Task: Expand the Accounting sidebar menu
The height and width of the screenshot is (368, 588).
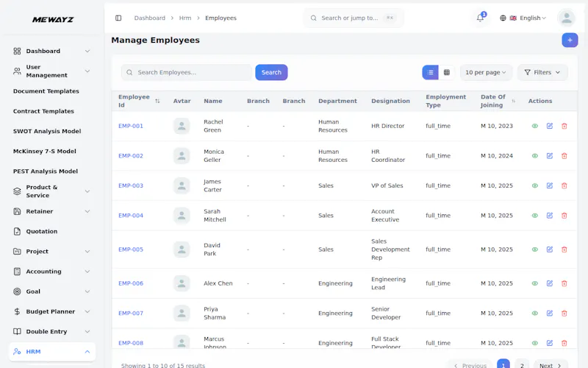Action: (x=51, y=272)
